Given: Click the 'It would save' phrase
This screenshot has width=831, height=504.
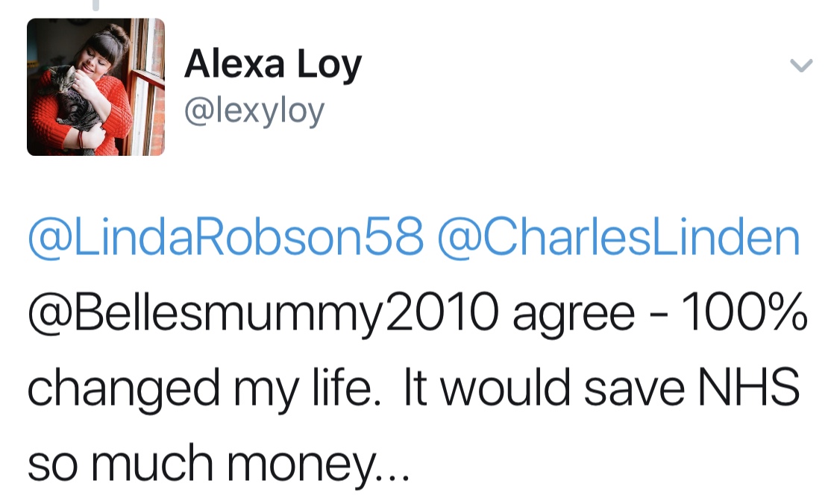Looking at the screenshot, I should pos(545,388).
